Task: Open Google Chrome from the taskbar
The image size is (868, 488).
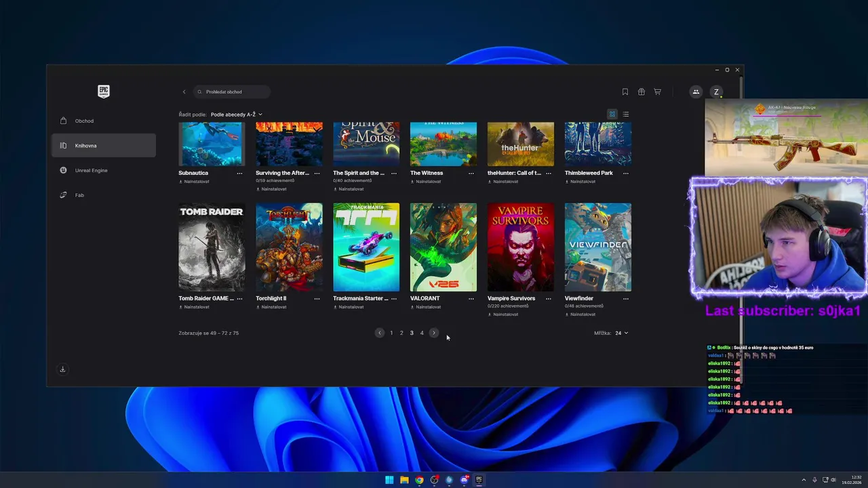Action: click(x=420, y=480)
